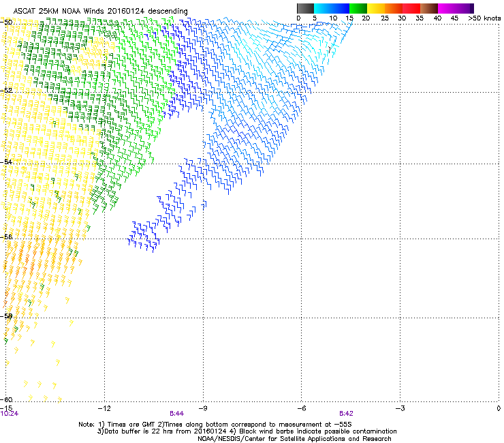
Task: Click the '35' label under the color bar
Action: (x=420, y=18)
